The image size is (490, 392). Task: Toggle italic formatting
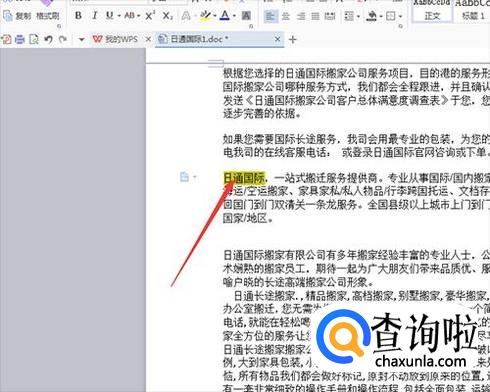(95, 15)
